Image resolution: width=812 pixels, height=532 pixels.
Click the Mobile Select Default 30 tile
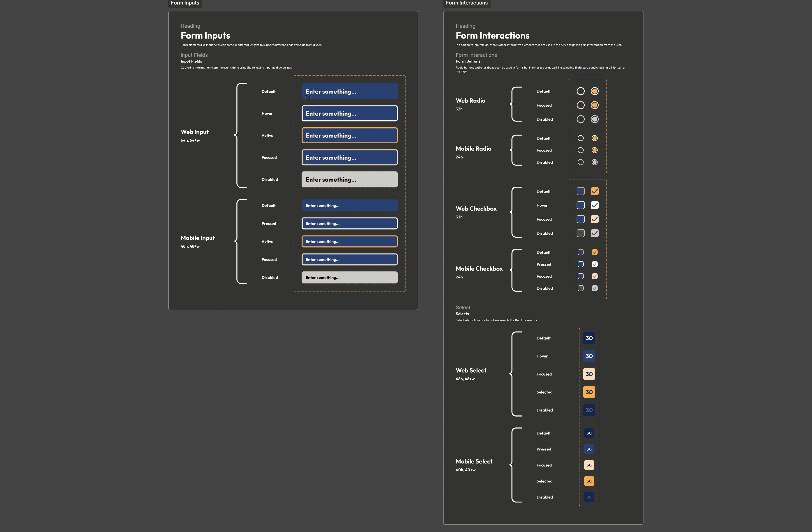(589, 433)
